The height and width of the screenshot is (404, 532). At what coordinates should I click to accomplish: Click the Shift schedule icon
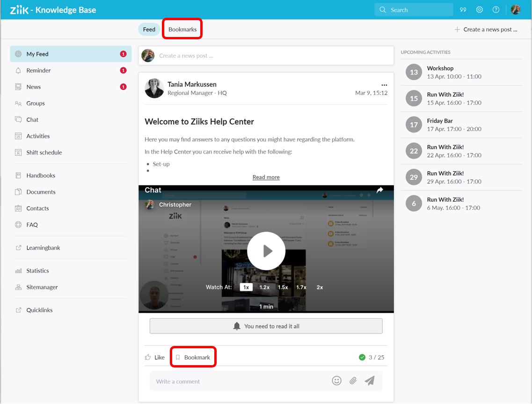[x=18, y=153]
